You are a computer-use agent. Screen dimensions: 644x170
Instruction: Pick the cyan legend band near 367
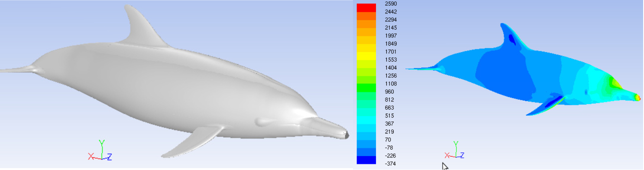366,120
